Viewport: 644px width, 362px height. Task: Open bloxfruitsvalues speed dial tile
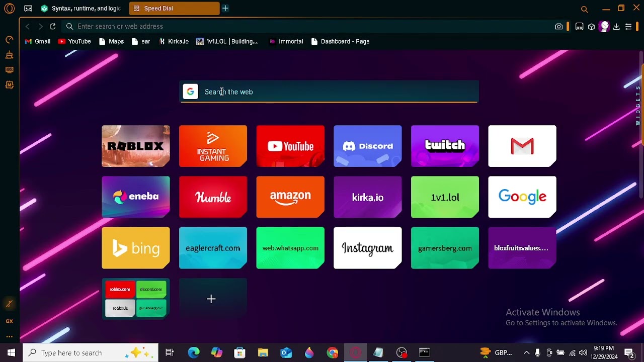522,248
